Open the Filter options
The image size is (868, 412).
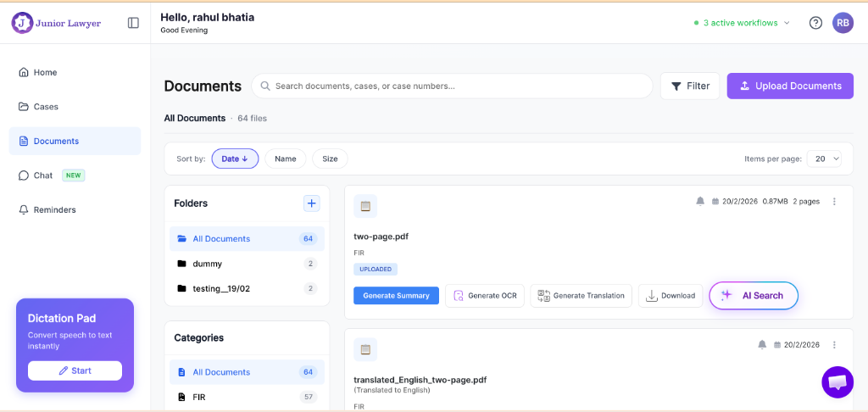690,86
